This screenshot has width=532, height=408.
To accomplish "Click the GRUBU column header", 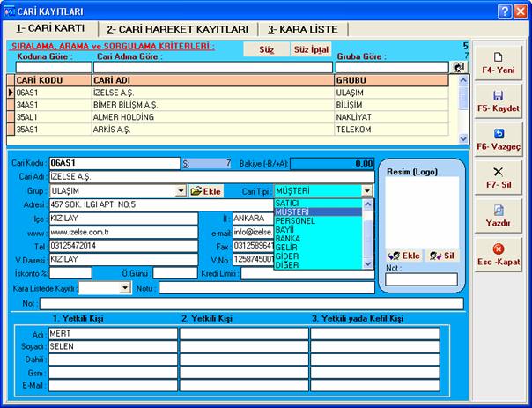I will click(392, 80).
